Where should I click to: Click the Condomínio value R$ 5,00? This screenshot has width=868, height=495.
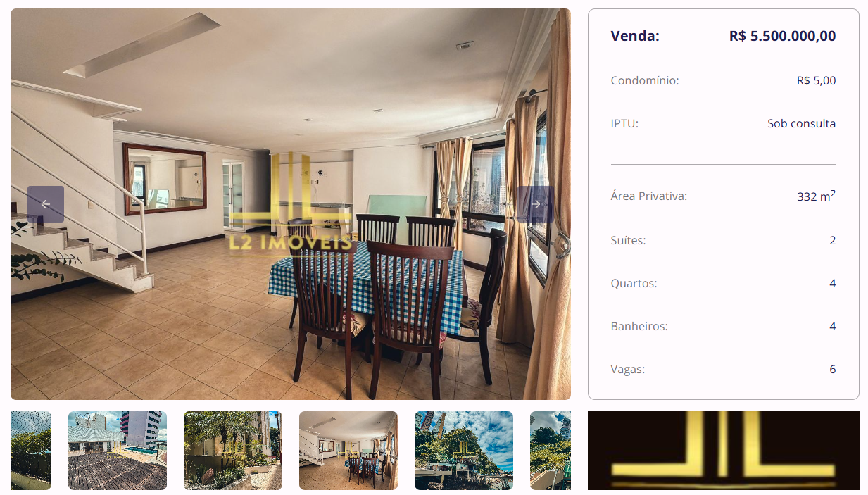[817, 80]
